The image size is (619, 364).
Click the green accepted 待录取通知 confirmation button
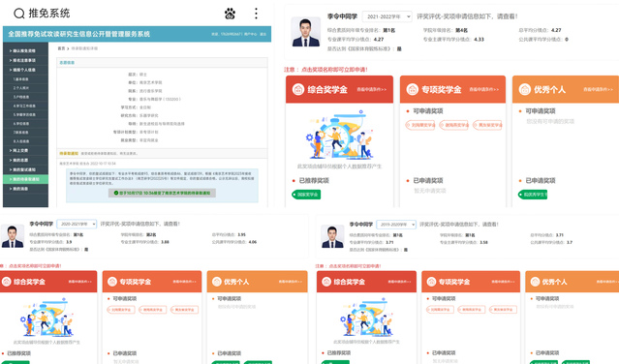point(162,193)
